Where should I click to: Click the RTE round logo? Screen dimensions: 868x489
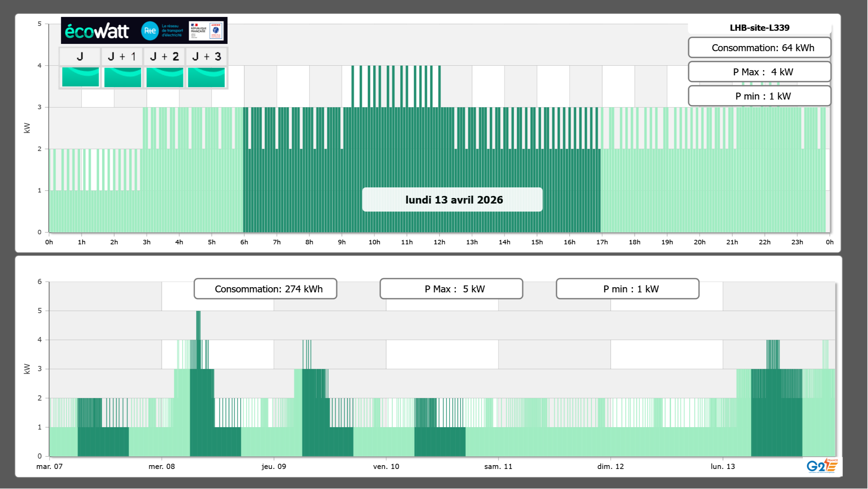coord(150,31)
